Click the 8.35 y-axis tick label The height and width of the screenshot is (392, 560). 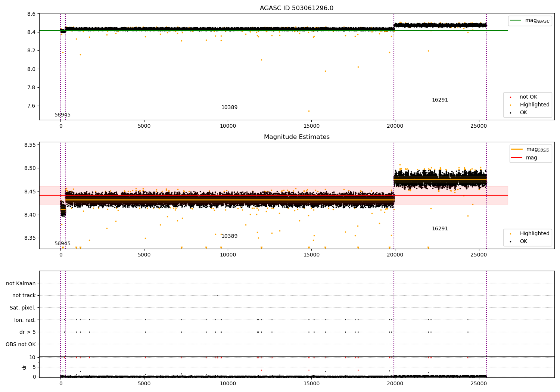[30, 238]
